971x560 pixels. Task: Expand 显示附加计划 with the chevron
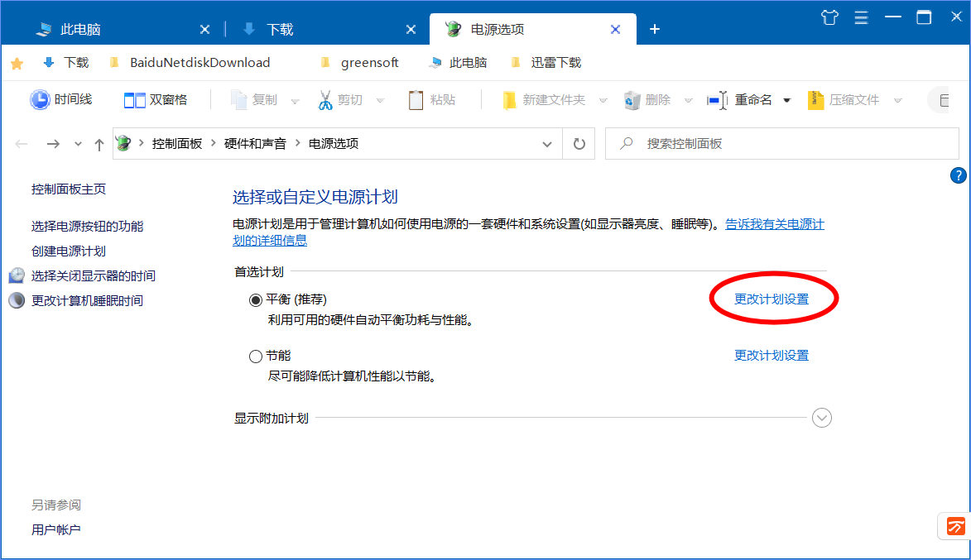[822, 418]
